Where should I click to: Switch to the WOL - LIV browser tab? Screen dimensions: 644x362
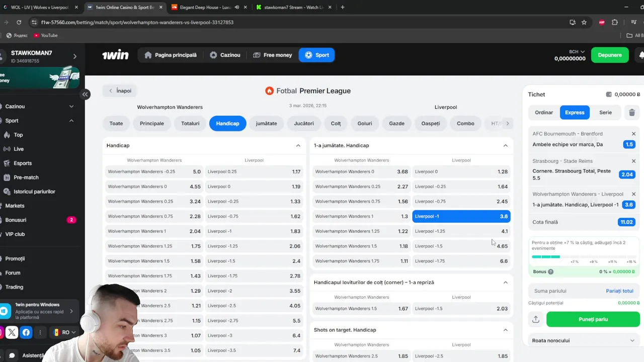click(x=40, y=7)
